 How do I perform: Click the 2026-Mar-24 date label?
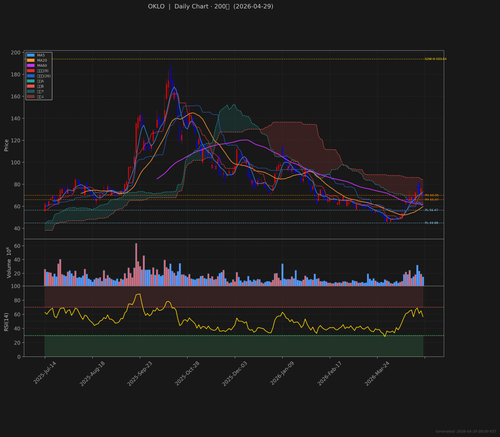point(377,373)
